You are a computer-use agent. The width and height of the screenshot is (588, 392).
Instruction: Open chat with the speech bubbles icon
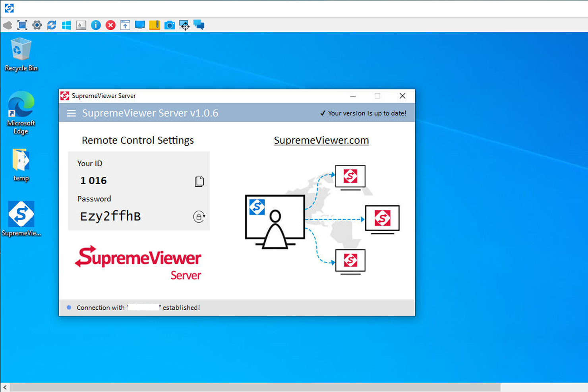[x=199, y=25]
